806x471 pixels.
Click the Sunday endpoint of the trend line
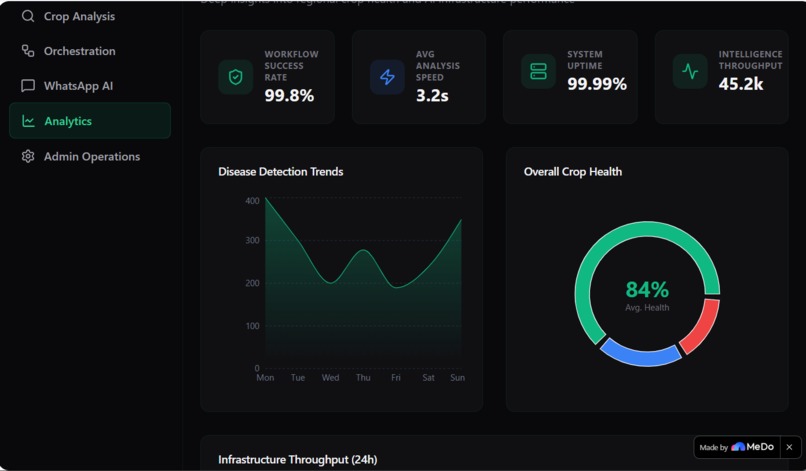(461, 220)
